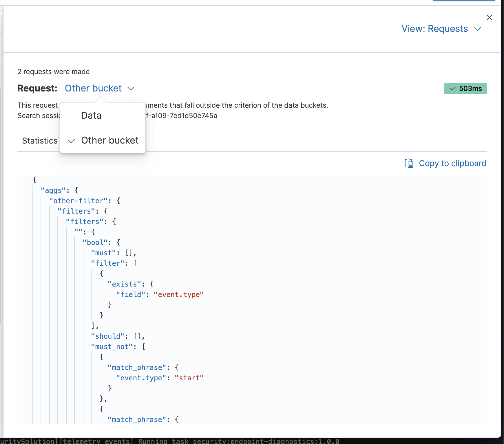The width and height of the screenshot is (504, 444).
Task: Click the "exists" key in JSON
Action: coord(124,284)
